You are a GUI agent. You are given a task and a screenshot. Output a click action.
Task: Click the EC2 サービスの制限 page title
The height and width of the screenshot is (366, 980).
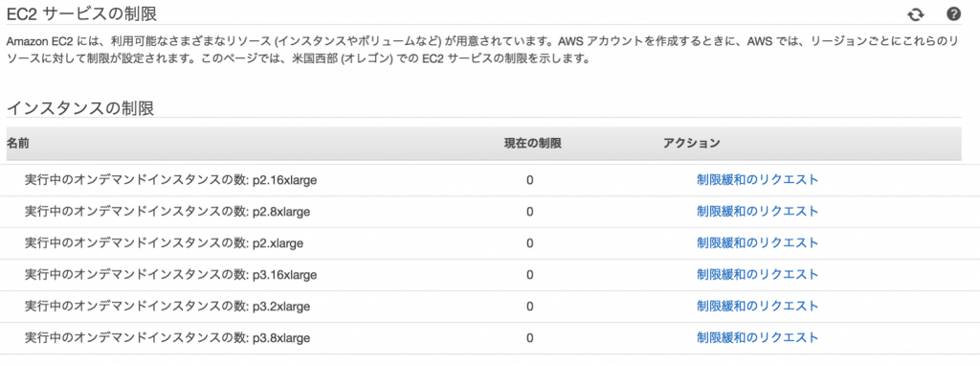[81, 11]
